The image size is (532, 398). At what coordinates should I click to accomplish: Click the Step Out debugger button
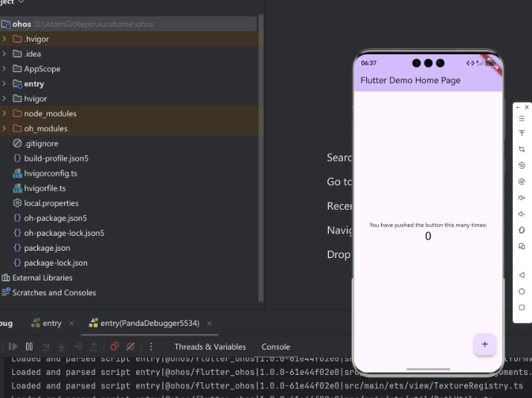click(94, 347)
